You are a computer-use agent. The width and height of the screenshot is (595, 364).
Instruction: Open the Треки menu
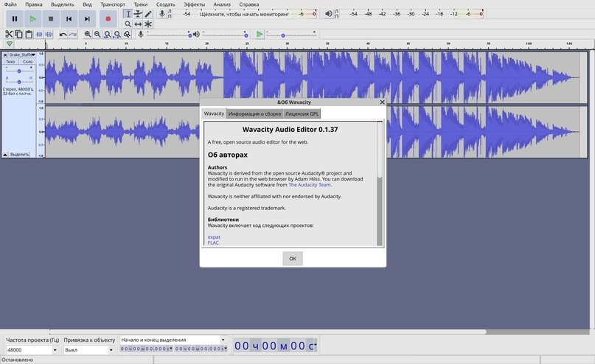(x=140, y=4)
